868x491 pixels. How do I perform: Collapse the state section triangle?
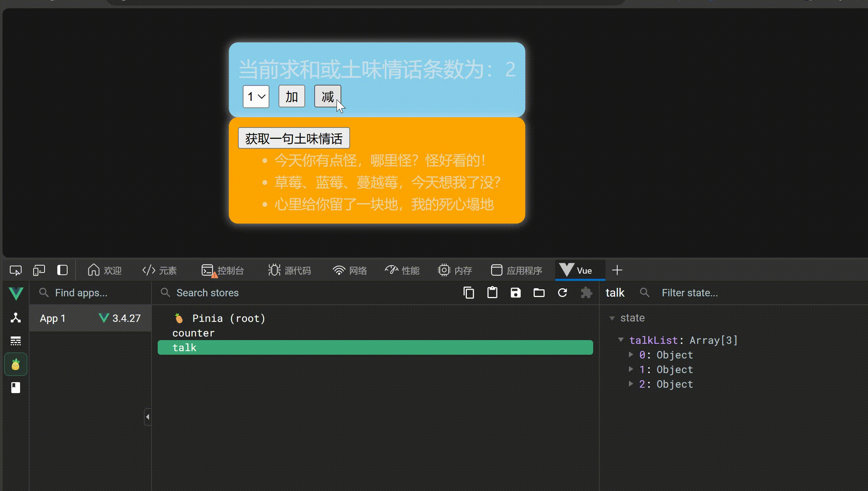click(x=612, y=318)
